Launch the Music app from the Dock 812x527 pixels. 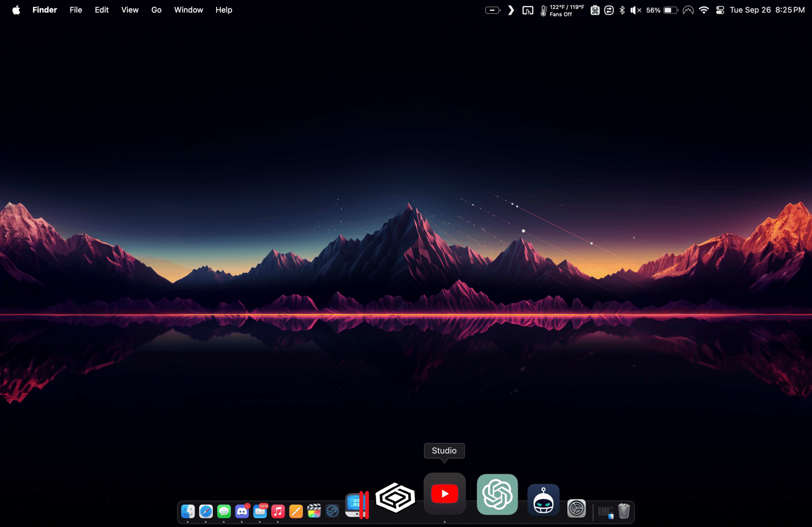point(278,511)
